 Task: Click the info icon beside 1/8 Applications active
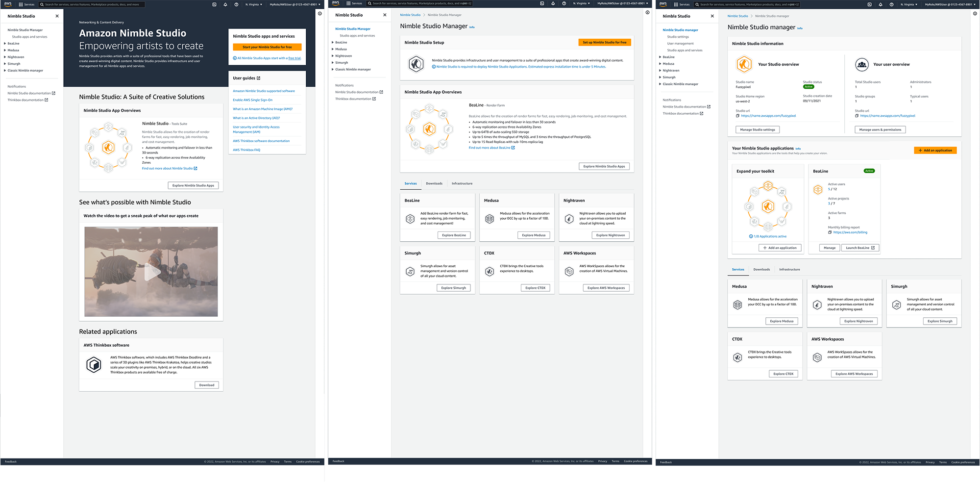pos(751,236)
